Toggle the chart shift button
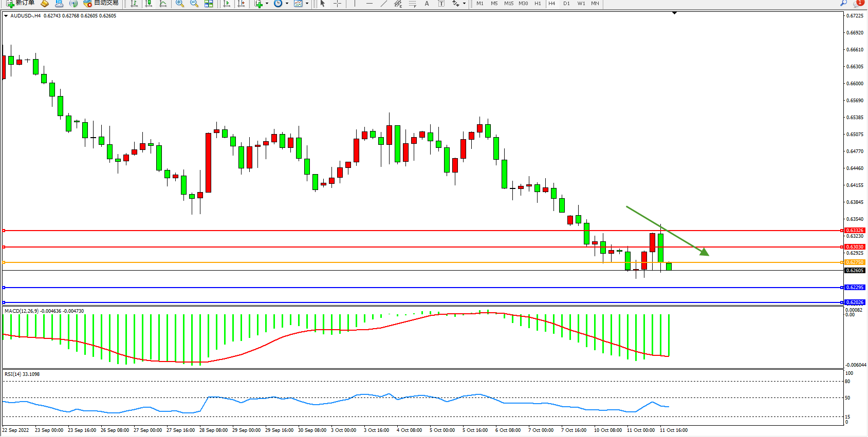 pos(241,4)
